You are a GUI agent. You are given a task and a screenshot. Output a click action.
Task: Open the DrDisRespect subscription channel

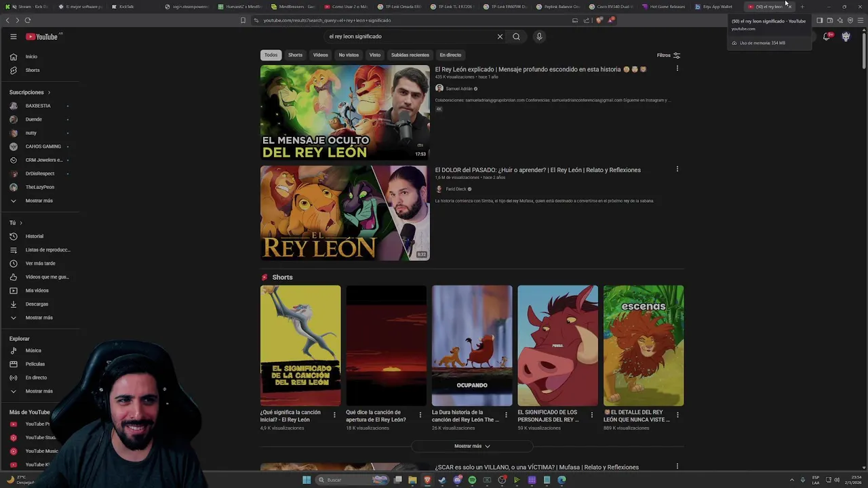tap(39, 174)
